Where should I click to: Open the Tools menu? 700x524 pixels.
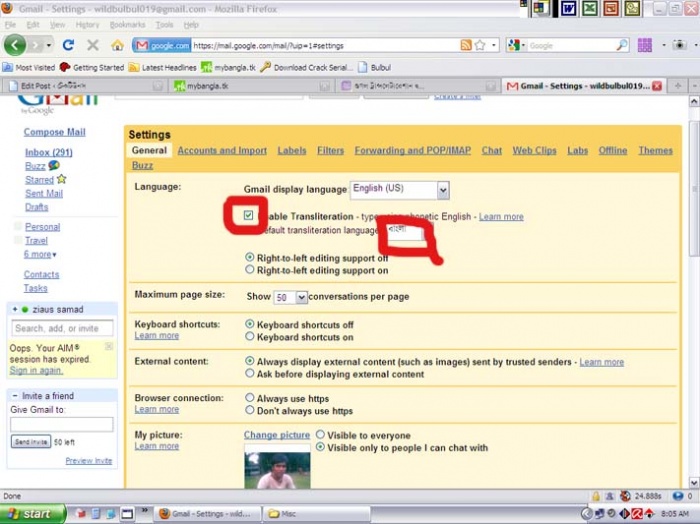coord(164,25)
